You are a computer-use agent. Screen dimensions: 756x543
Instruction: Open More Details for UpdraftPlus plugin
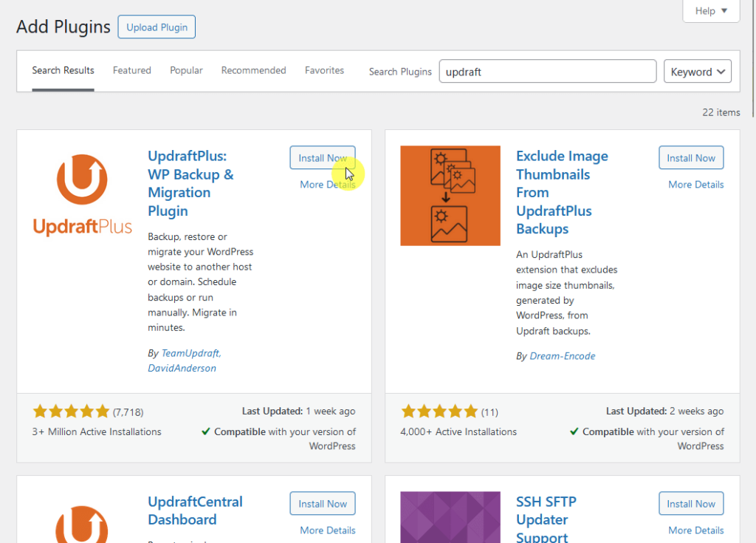coord(327,185)
